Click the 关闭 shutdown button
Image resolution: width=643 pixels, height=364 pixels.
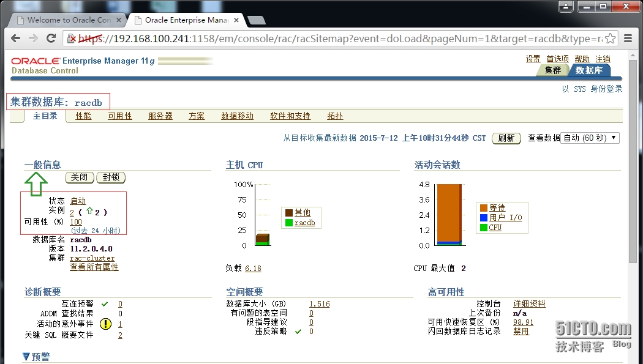pyautogui.click(x=80, y=177)
